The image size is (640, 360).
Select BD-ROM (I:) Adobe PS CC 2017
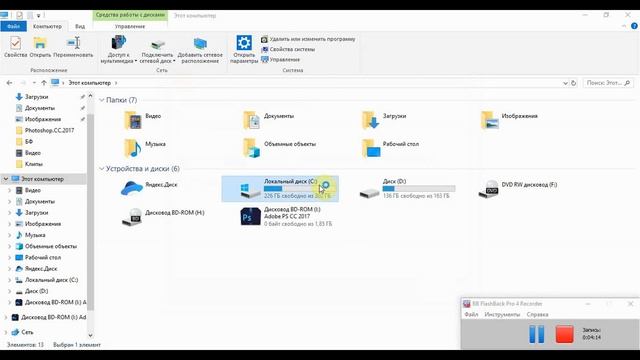tap(287, 216)
